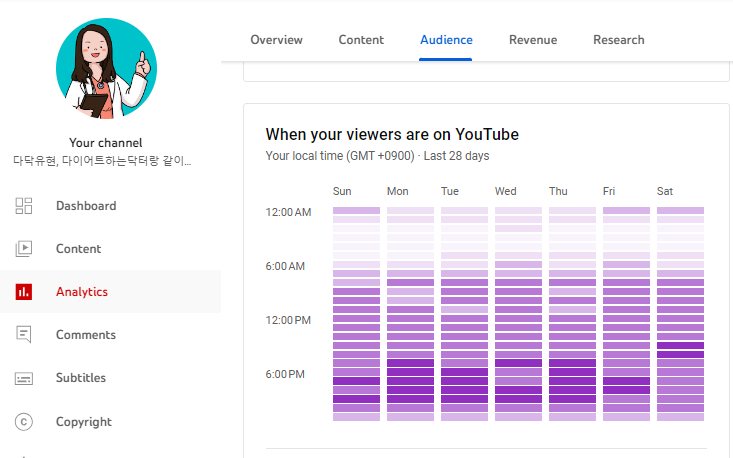Open the Research tab
Viewport: 733px width, 458px height.
(x=619, y=40)
